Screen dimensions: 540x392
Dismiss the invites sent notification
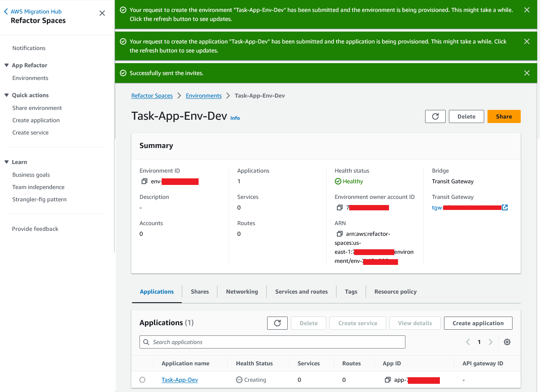[527, 73]
